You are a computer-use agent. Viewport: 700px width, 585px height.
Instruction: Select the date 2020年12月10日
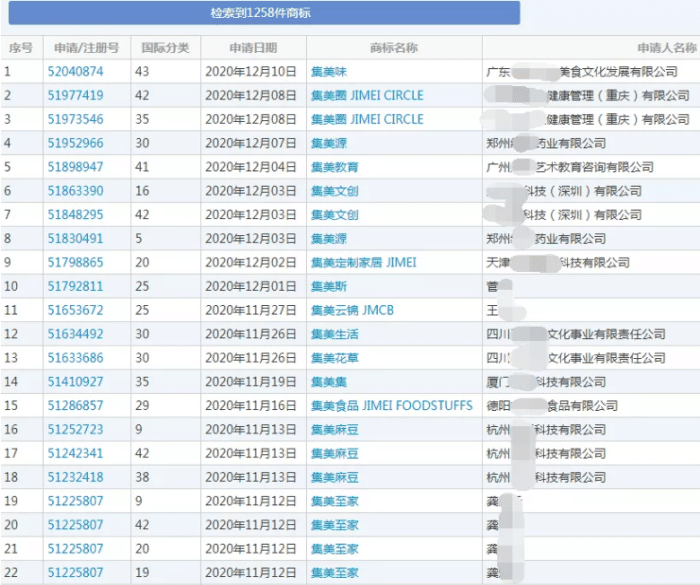pyautogui.click(x=251, y=71)
